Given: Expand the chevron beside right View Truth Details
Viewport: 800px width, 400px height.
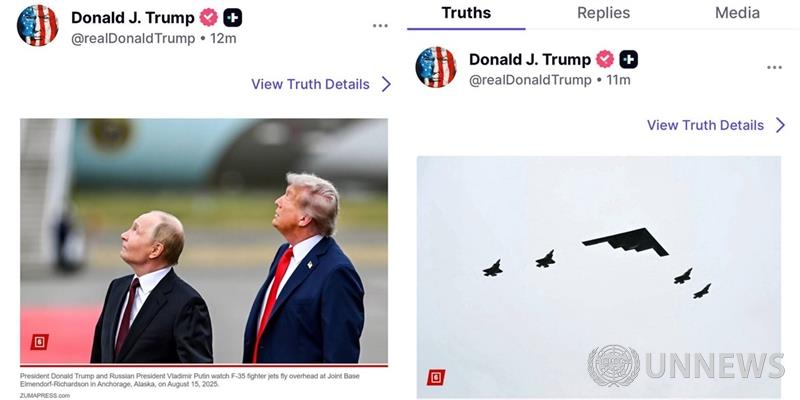Looking at the screenshot, I should click(780, 125).
